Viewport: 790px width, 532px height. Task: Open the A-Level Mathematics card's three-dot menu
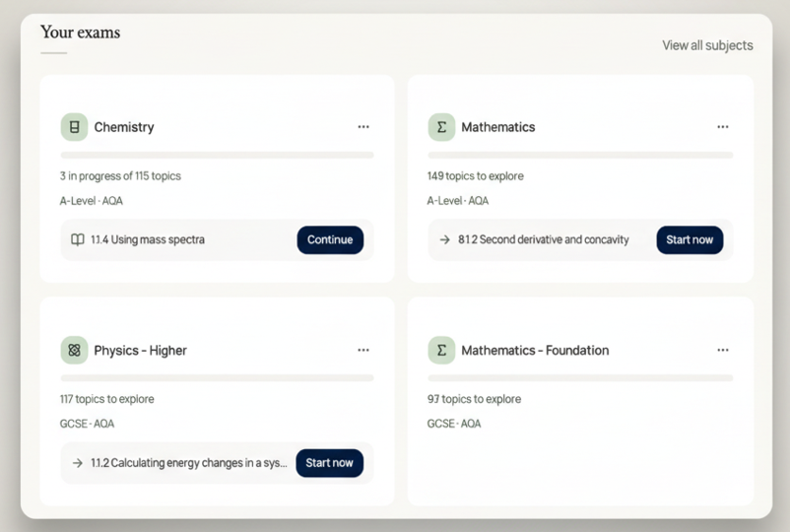[x=722, y=127]
